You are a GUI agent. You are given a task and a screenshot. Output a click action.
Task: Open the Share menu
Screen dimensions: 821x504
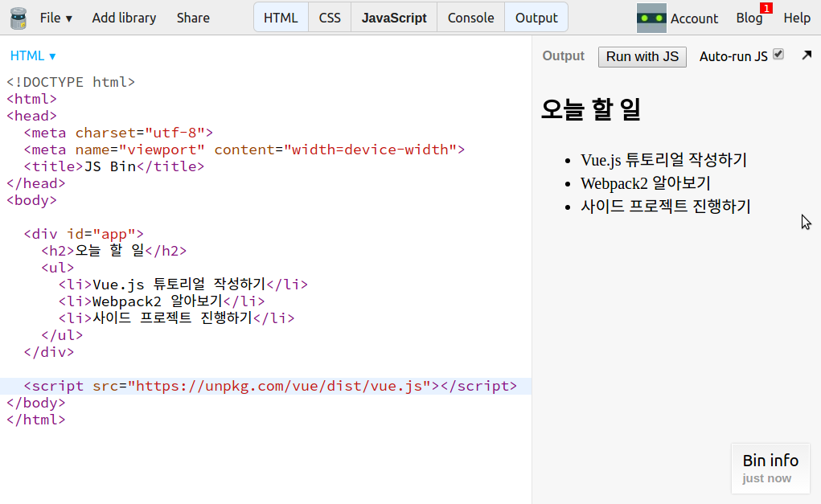[x=193, y=18]
